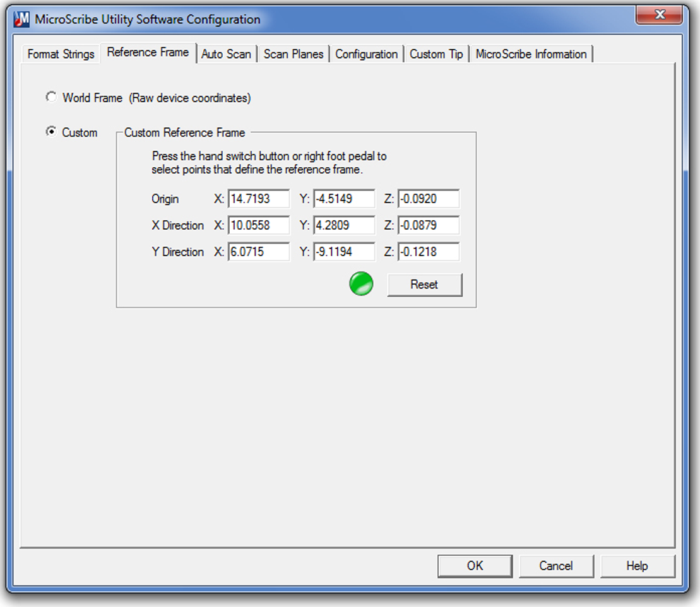
Task: Select the World Frame radio button
Action: 51,97
